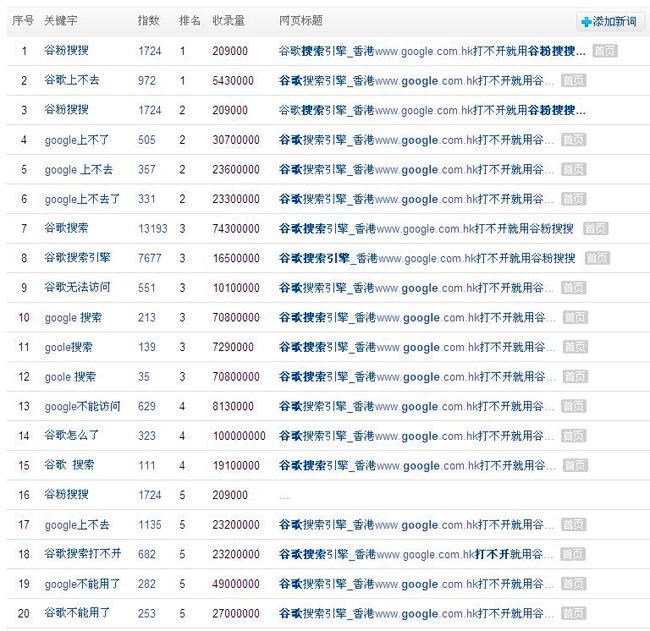Viewport: 650px width, 631px height.
Task: Click indexed count 7290000
Action: click(x=233, y=347)
